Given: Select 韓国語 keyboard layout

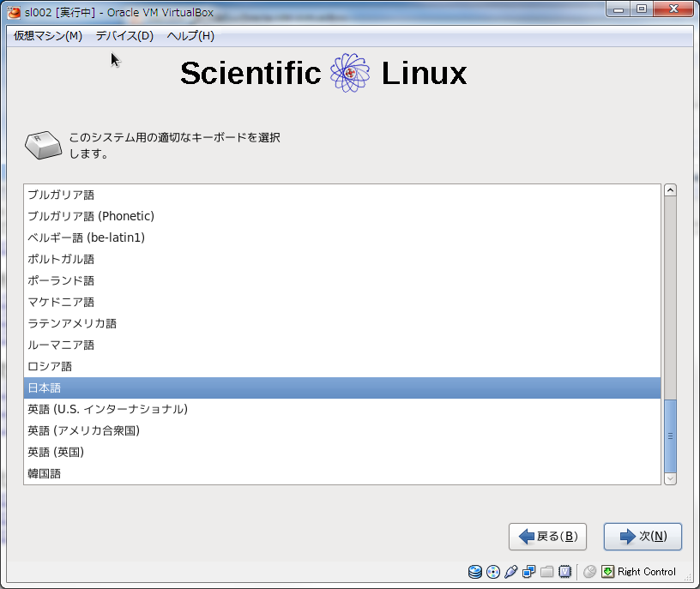Looking at the screenshot, I should (342, 473).
